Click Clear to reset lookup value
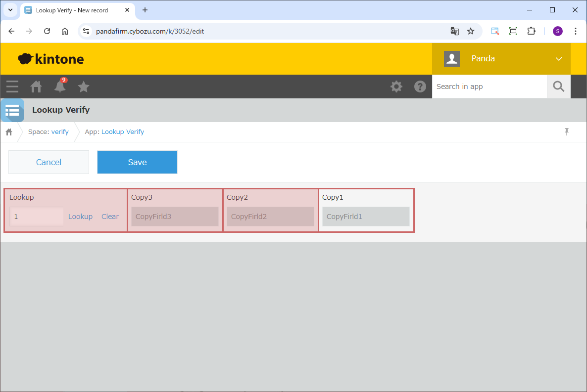 [110, 217]
